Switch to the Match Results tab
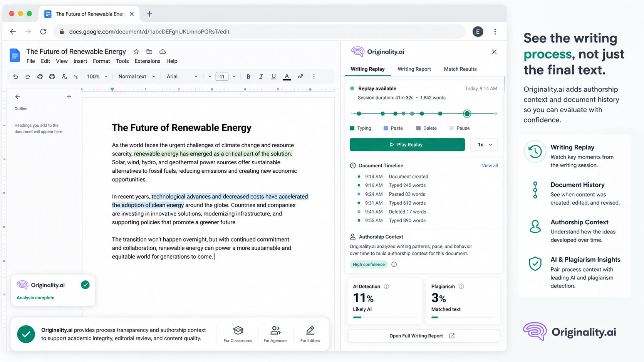Screen dimensions: 644x362 pyautogui.click(x=460, y=69)
